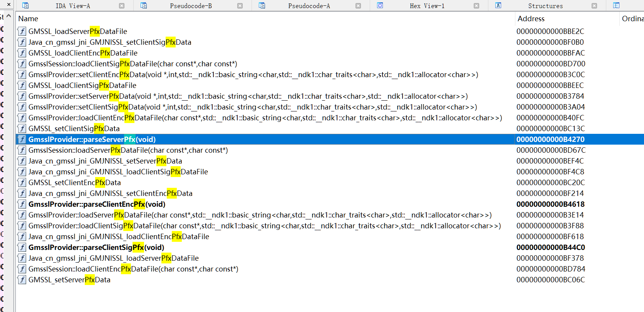Select address 00000000000BD700 in the list
The height and width of the screenshot is (312, 644).
550,64
